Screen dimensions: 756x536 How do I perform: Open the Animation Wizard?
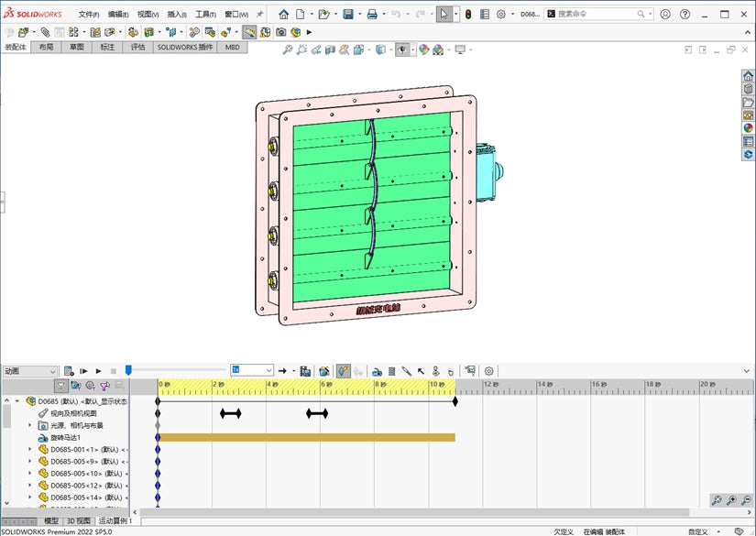pos(324,371)
